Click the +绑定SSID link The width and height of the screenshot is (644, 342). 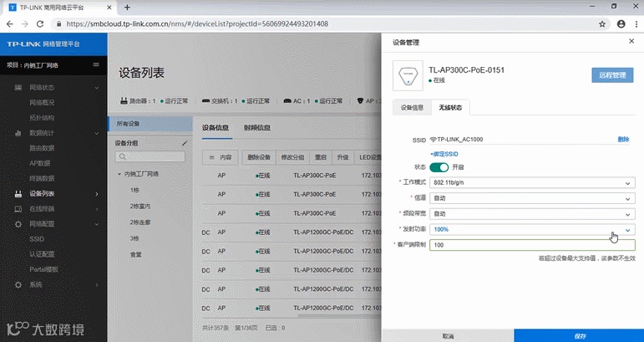tap(444, 154)
